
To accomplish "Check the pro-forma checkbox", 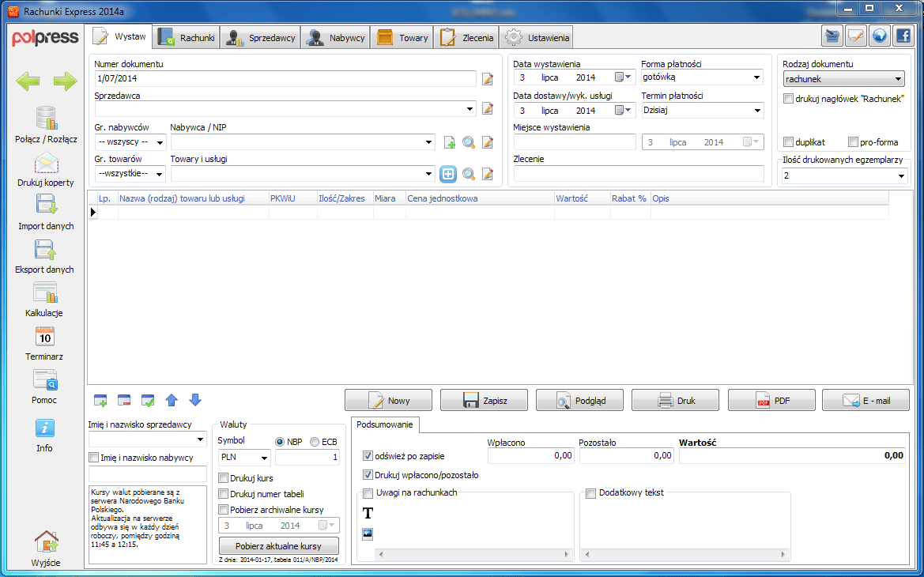I will [x=853, y=142].
